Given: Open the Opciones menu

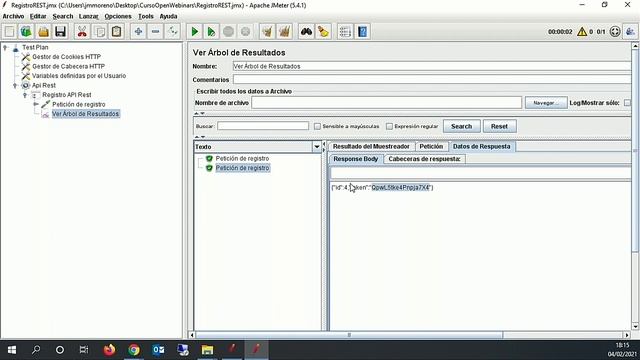Looking at the screenshot, I should [118, 16].
